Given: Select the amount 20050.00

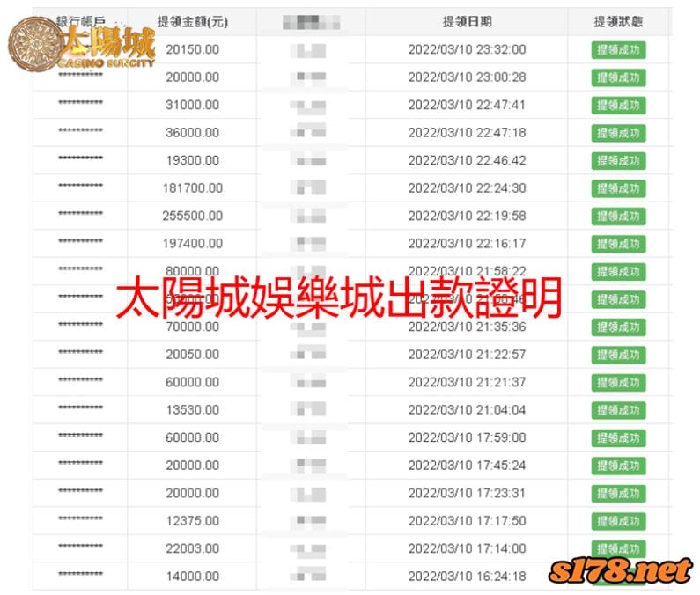Looking at the screenshot, I should point(193,355).
